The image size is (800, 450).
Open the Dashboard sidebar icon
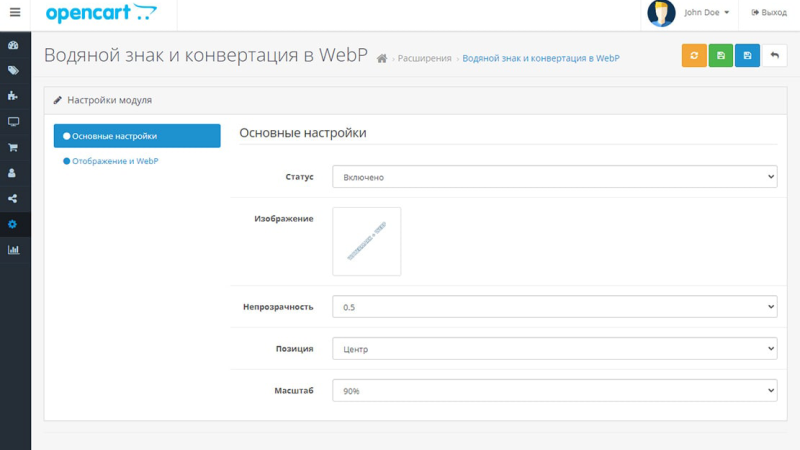pos(13,45)
